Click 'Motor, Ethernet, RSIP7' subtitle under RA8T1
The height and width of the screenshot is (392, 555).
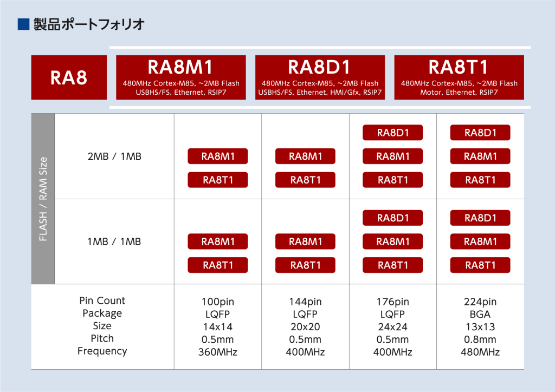tap(459, 93)
